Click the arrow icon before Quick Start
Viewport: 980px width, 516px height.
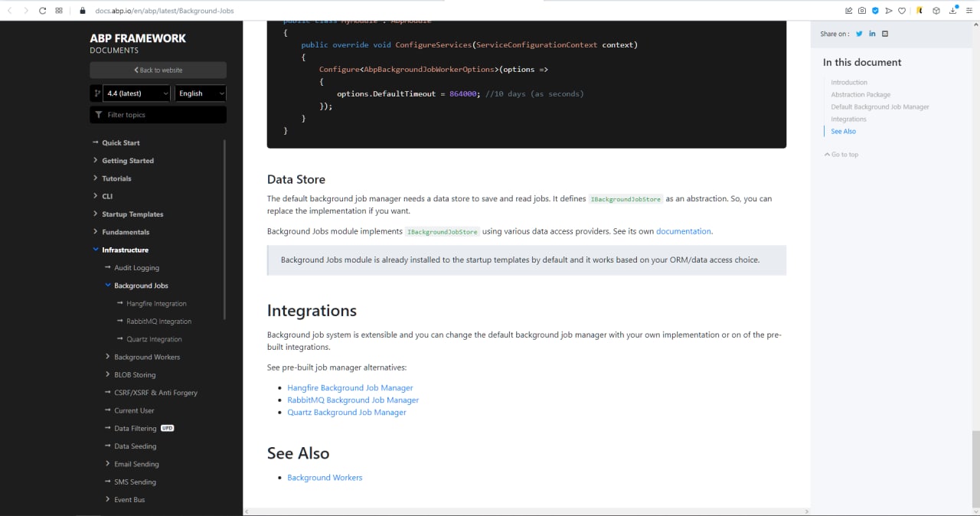(x=96, y=142)
